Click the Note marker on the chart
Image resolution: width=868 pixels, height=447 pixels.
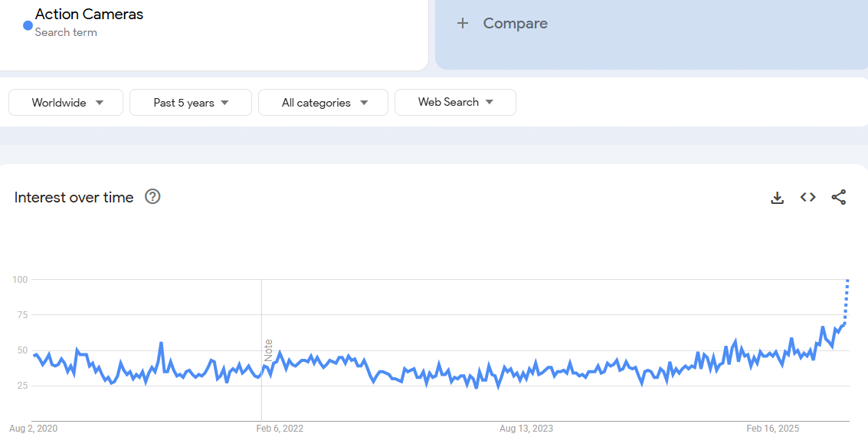coord(268,350)
